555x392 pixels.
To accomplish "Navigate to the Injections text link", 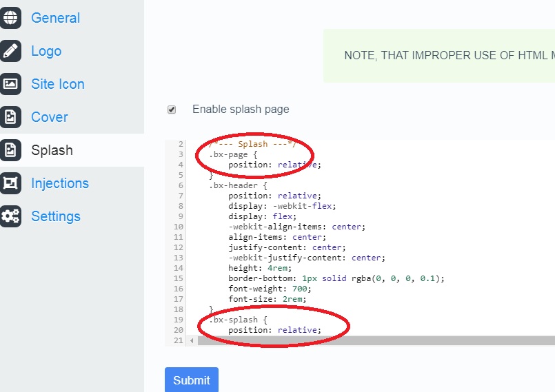I will [x=60, y=183].
